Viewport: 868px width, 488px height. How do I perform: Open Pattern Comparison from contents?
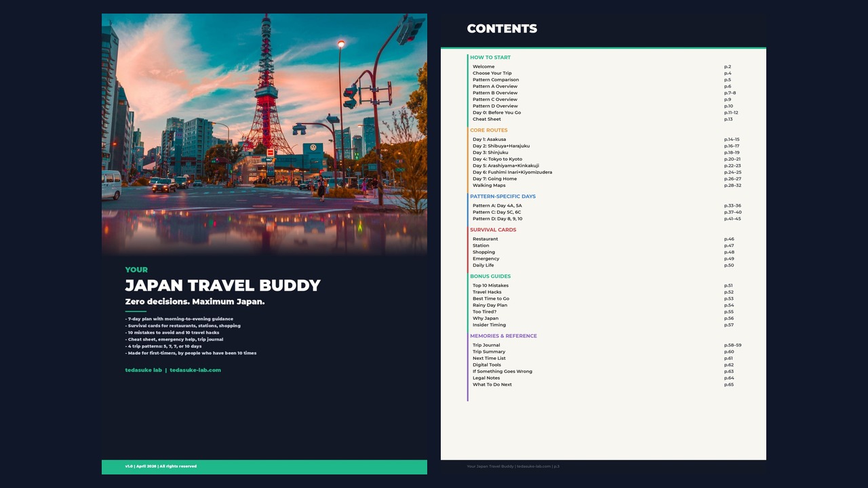496,79
